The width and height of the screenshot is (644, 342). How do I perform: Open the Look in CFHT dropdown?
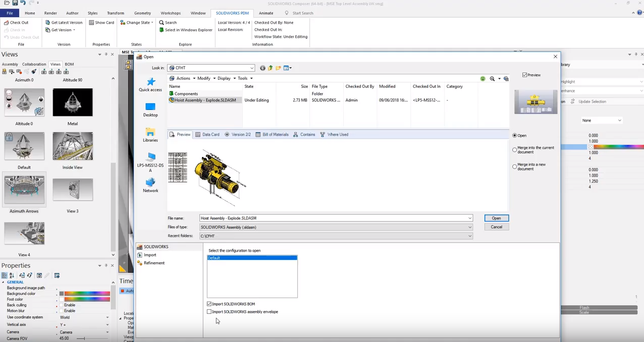tap(252, 68)
